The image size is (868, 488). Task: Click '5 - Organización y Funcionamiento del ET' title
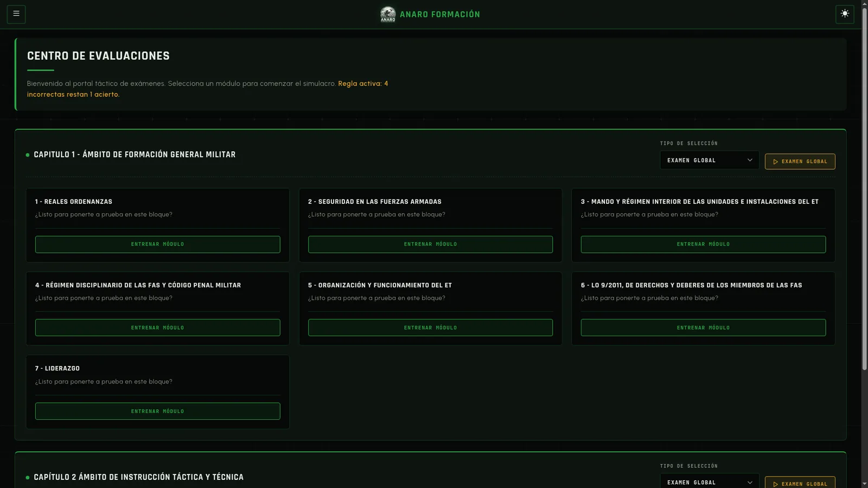[x=380, y=285]
